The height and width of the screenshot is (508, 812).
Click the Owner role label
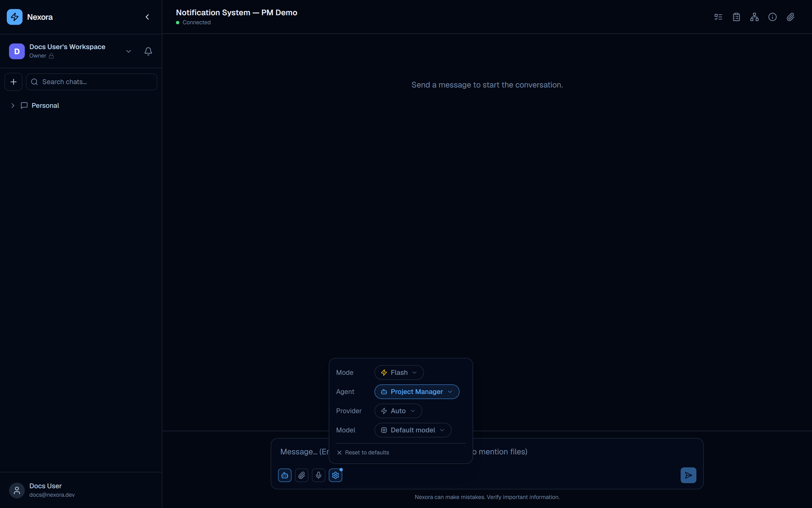(x=37, y=56)
